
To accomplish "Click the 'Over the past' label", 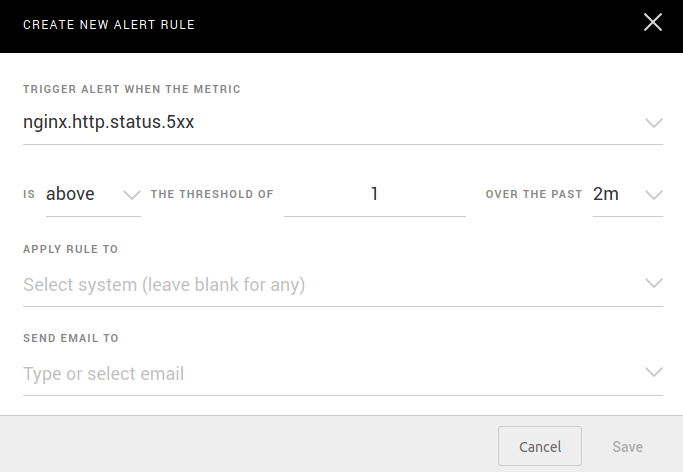I will [534, 194].
